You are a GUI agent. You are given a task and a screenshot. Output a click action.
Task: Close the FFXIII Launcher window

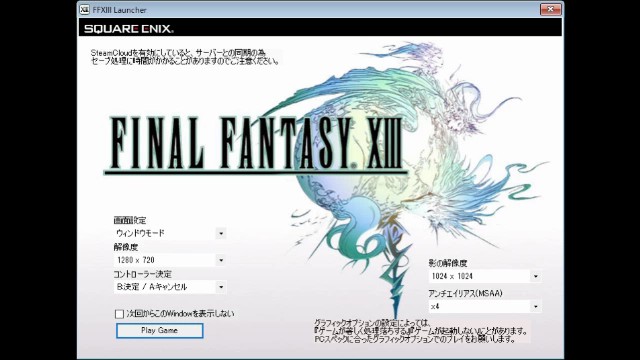[x=550, y=9]
